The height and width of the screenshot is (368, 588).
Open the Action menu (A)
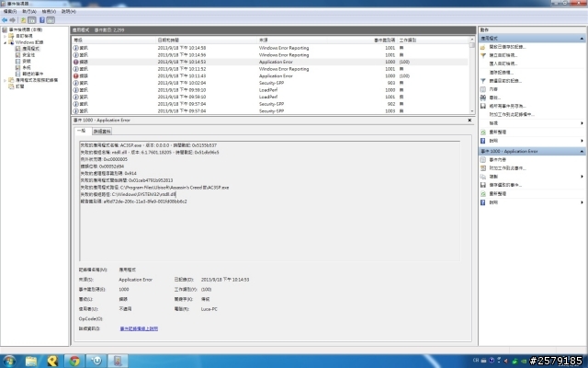(x=29, y=12)
